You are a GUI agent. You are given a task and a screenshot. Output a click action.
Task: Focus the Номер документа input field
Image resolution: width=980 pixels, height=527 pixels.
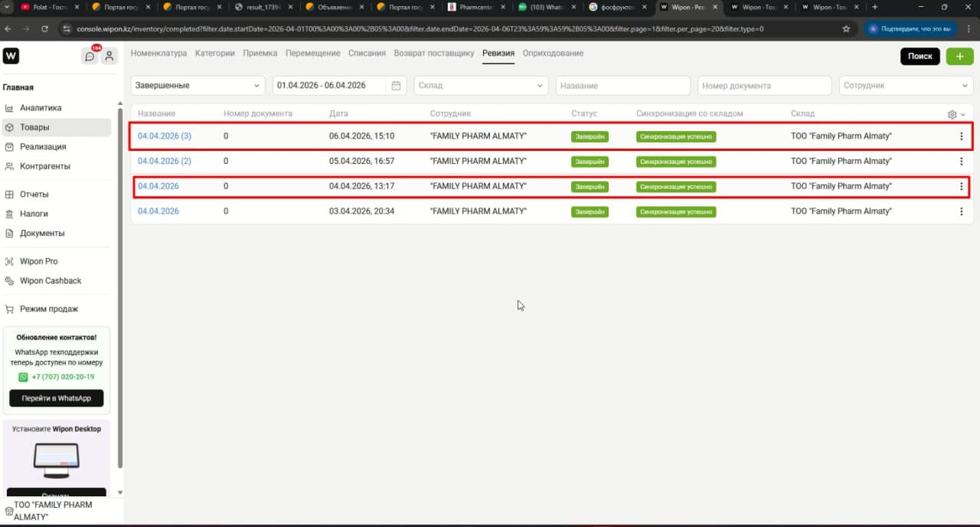click(764, 86)
